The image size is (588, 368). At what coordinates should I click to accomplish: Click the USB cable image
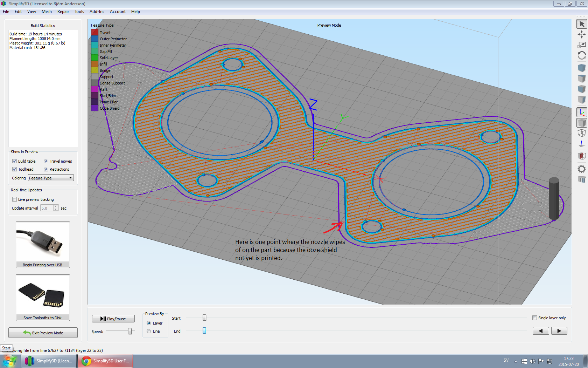tap(43, 242)
